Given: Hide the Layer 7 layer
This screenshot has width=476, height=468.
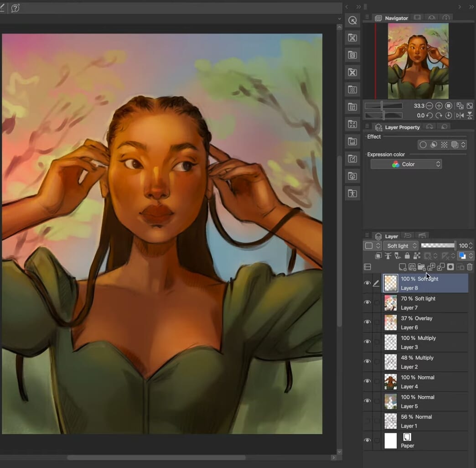Looking at the screenshot, I should 367,302.
